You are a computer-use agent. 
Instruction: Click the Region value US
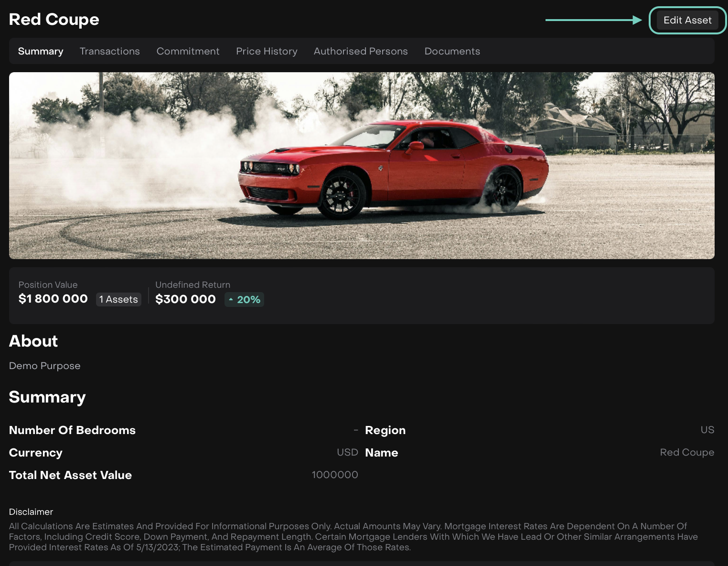[707, 430]
